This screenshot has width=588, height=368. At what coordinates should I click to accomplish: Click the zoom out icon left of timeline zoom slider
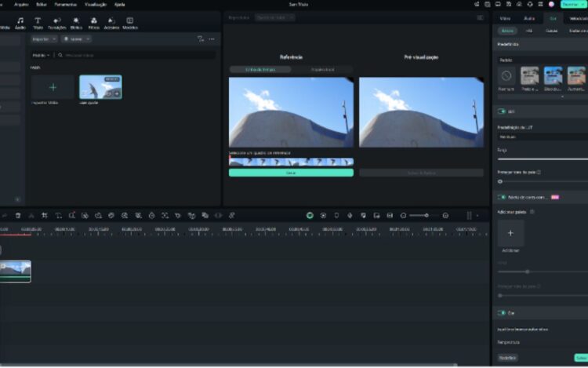[403, 215]
